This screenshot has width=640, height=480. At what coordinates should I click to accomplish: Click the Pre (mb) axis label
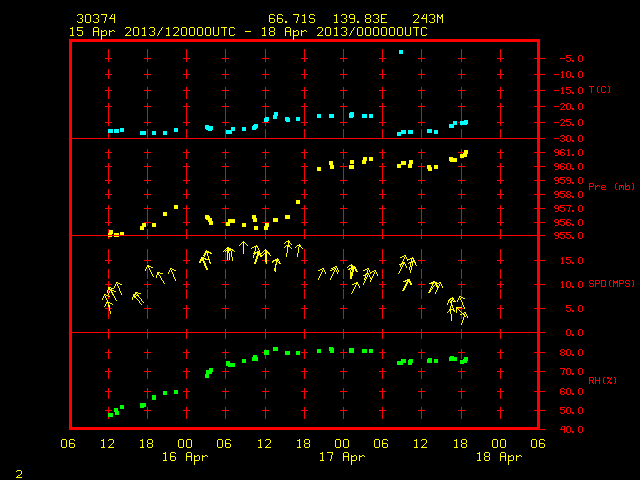(611, 187)
